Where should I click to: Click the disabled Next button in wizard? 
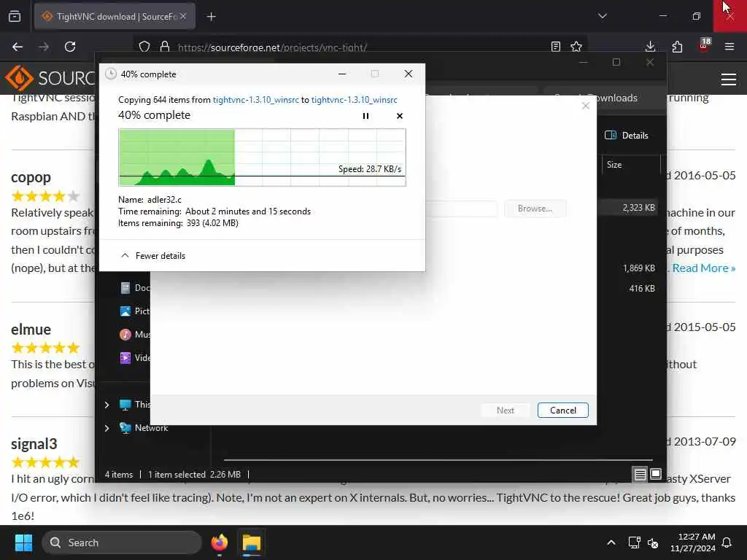505,410
